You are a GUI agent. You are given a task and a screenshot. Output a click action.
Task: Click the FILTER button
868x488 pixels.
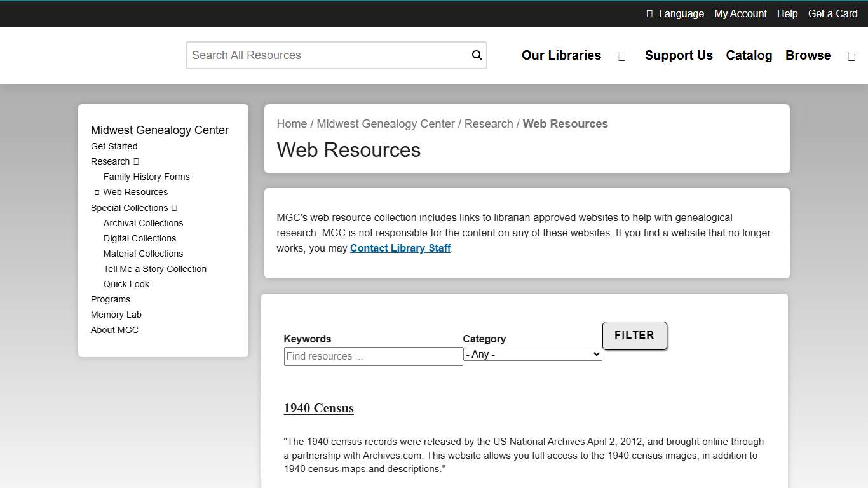pyautogui.click(x=634, y=335)
